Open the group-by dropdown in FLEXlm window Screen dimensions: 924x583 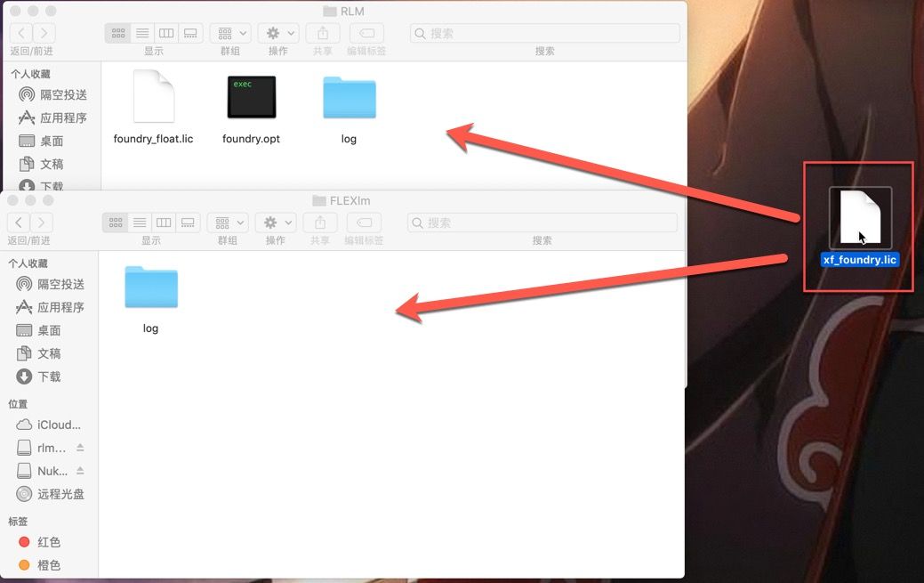pyautogui.click(x=229, y=223)
